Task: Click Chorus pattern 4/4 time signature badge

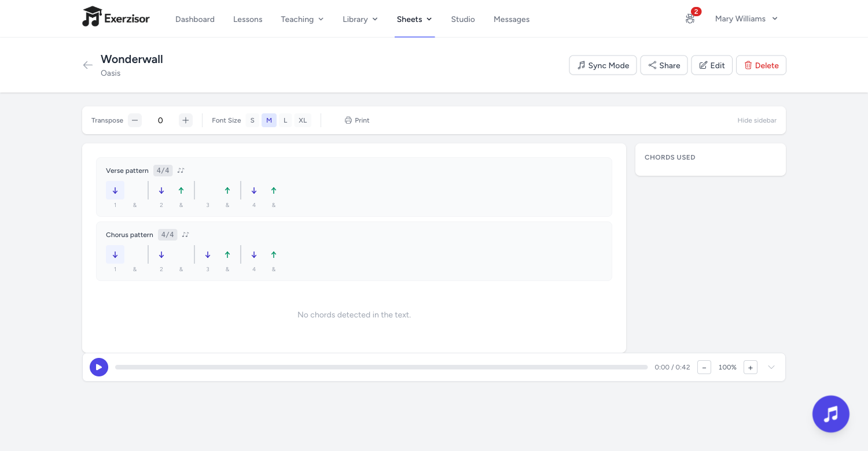Action: coord(168,235)
